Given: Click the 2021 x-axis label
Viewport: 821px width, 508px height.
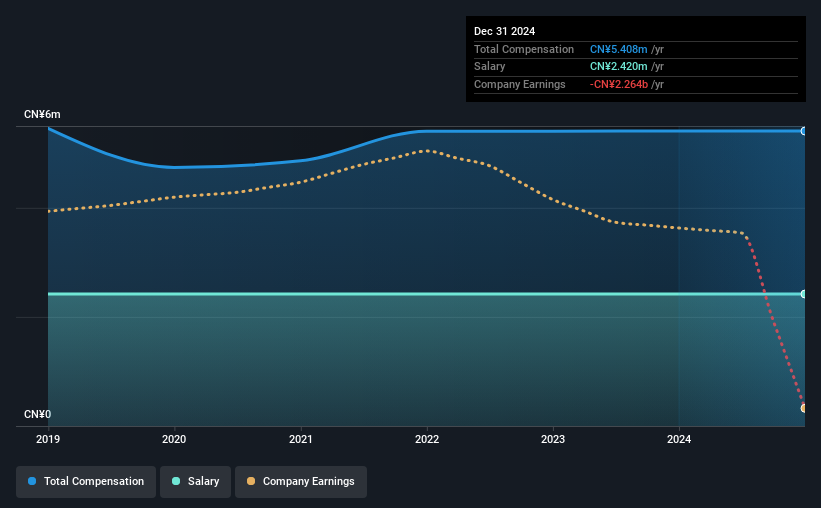Looking at the screenshot, I should point(301,439).
